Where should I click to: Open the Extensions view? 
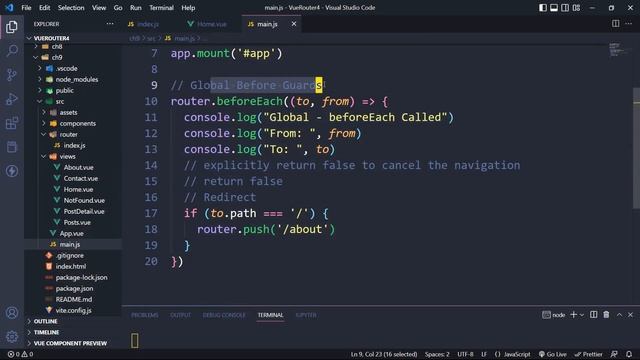[x=12, y=123]
